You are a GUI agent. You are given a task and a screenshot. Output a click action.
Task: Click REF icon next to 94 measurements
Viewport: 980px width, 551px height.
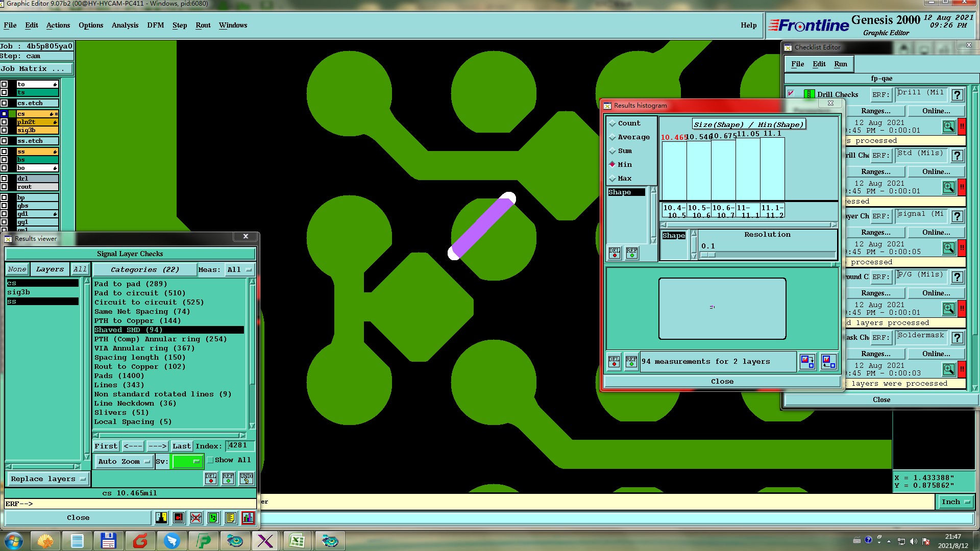pyautogui.click(x=631, y=362)
